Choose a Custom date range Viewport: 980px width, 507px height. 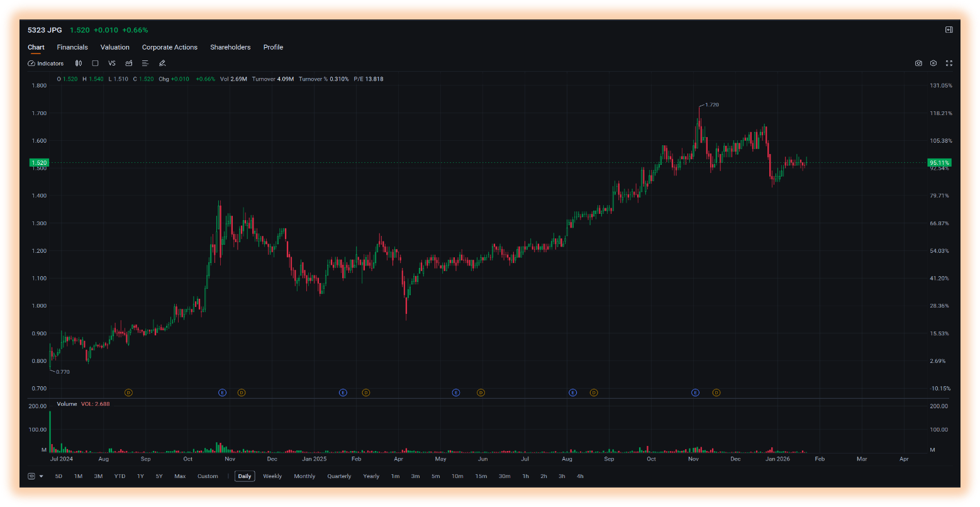point(208,476)
